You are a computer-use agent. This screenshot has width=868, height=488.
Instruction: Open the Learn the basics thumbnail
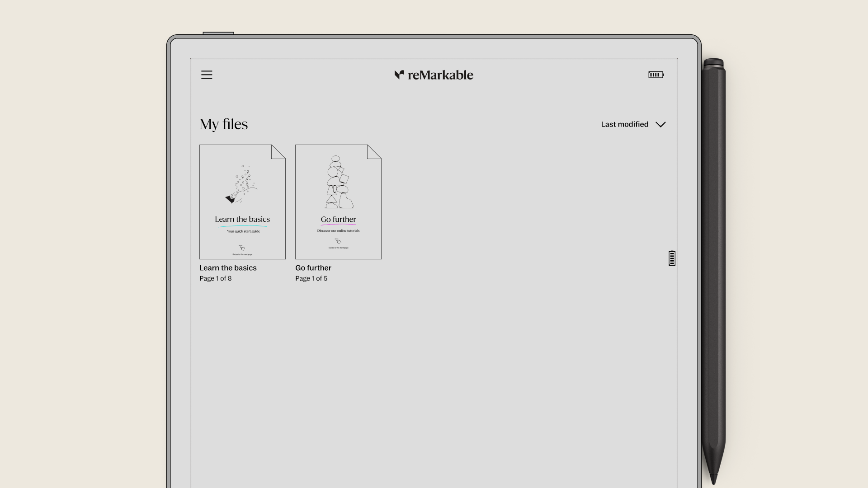pos(242,202)
